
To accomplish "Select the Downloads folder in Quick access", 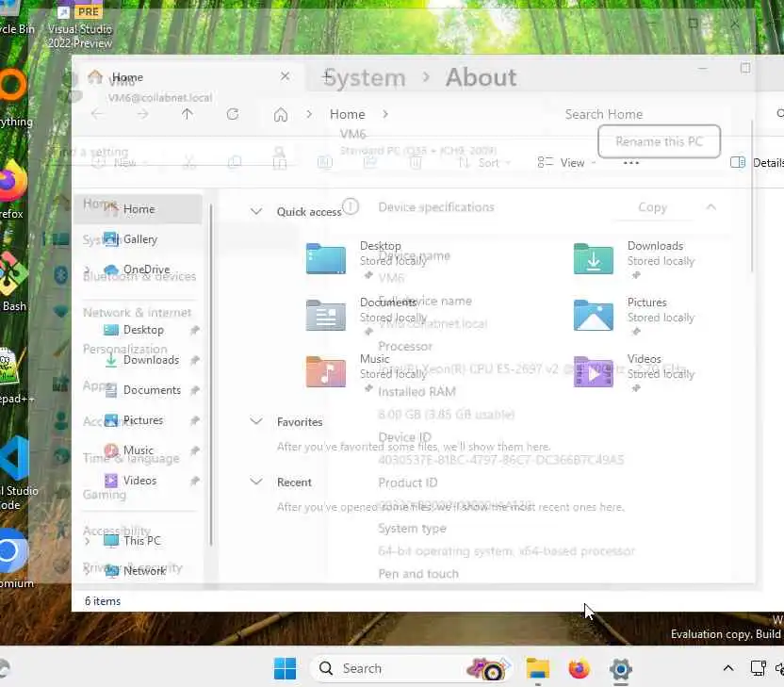I will pos(635,260).
